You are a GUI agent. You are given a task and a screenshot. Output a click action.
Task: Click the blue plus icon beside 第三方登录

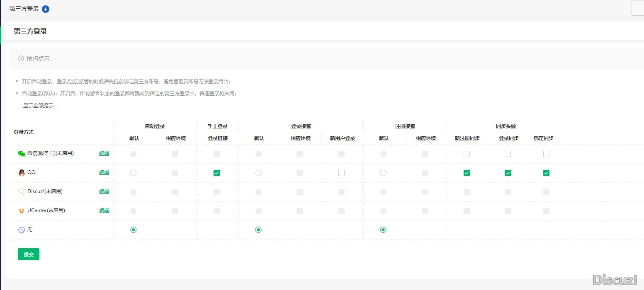(x=46, y=9)
